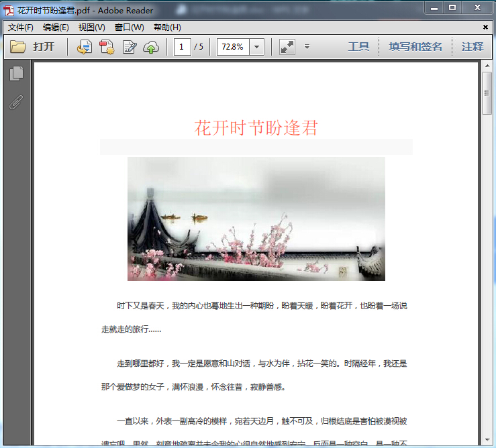Open the 视图(V) menu
This screenshot has width=496, height=448.
coord(92,27)
